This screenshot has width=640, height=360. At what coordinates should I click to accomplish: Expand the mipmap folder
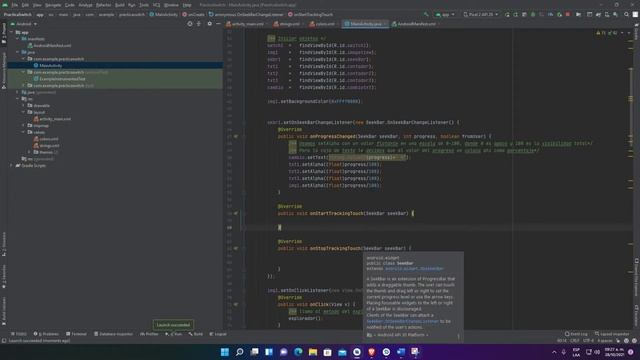coord(23,126)
